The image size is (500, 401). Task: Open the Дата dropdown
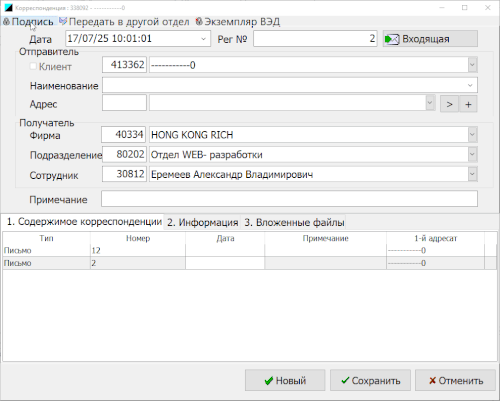point(203,39)
